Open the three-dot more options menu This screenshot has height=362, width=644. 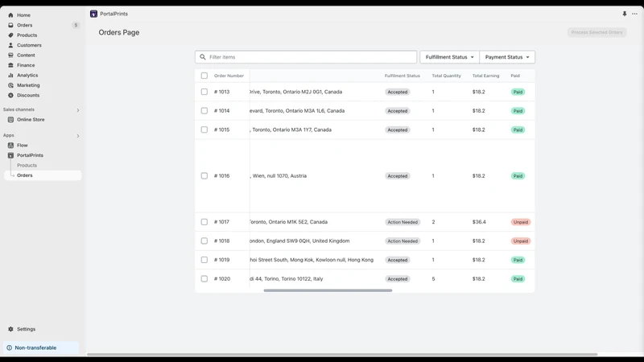634,14
